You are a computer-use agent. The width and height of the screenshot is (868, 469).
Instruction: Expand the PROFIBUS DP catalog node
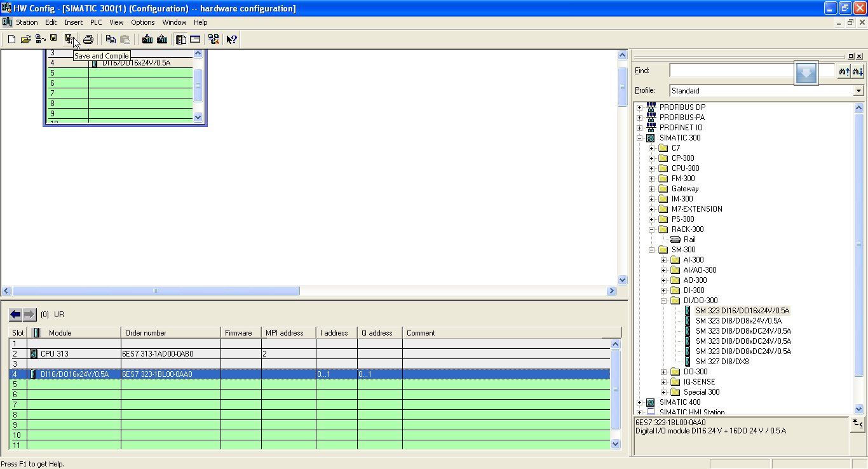(x=640, y=107)
